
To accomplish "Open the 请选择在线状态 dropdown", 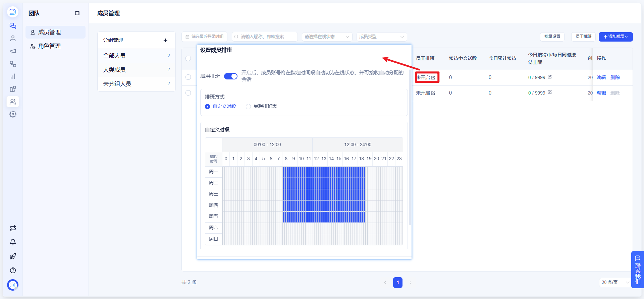I will [327, 37].
